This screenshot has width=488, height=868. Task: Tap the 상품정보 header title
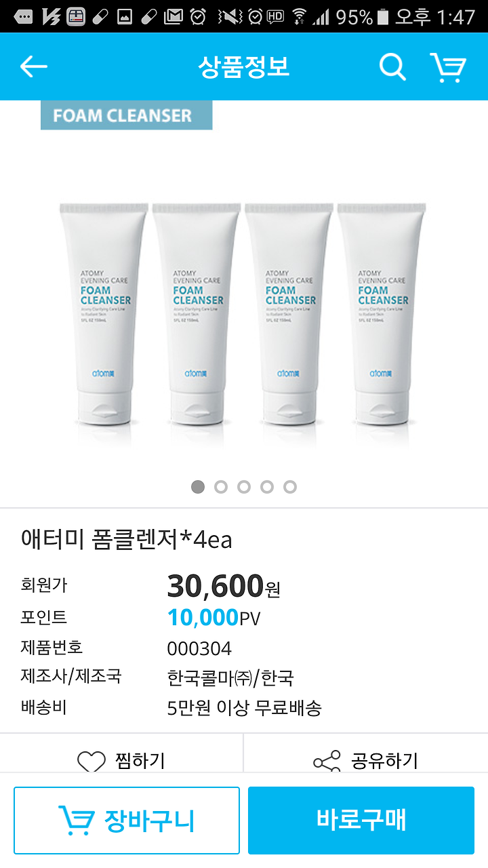(x=244, y=66)
